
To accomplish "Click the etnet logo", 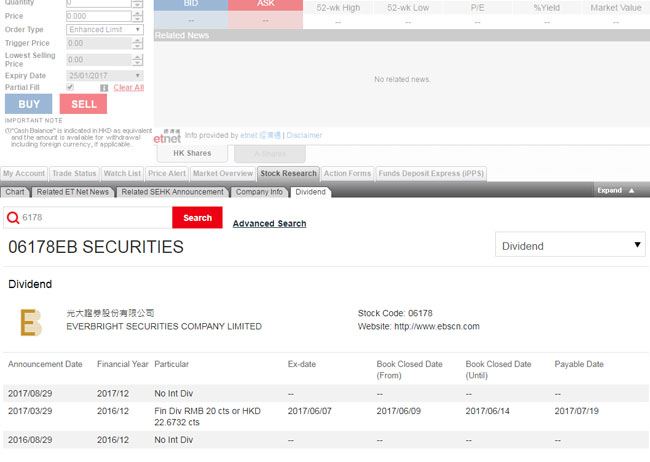I will [x=167, y=136].
